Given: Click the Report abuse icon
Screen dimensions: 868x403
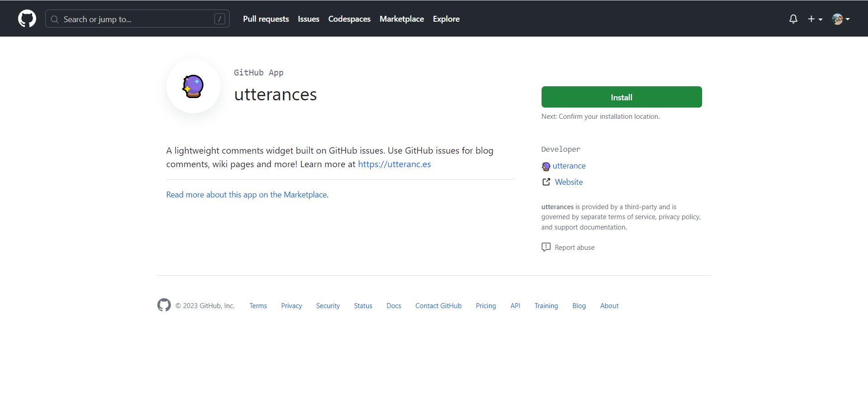Looking at the screenshot, I should click(x=546, y=247).
